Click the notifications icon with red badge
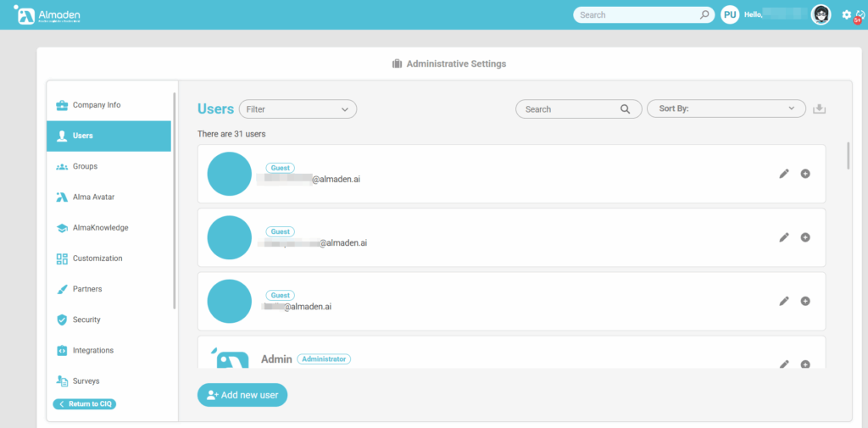The image size is (868, 428). 860,15
